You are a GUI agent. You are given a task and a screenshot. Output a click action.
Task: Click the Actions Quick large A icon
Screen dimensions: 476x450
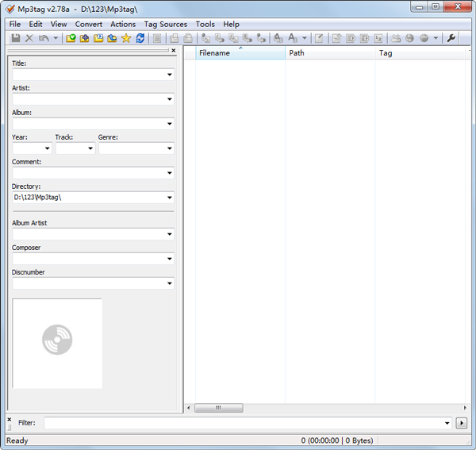tap(292, 38)
